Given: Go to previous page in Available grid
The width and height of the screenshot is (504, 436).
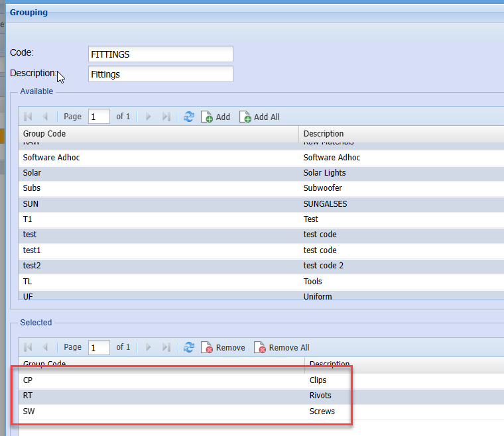Looking at the screenshot, I should click(x=45, y=117).
